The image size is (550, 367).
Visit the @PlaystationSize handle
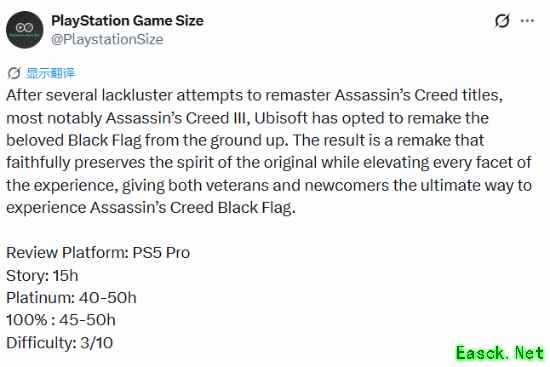107,39
